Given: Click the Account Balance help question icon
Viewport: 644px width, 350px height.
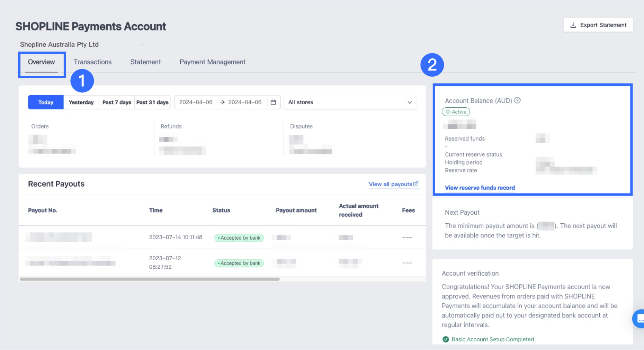Looking at the screenshot, I should point(517,100).
